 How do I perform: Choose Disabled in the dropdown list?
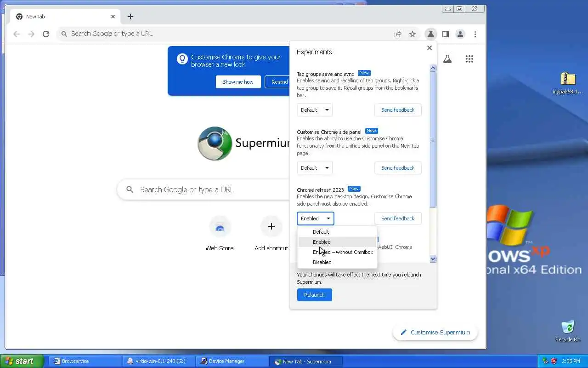(337, 262)
